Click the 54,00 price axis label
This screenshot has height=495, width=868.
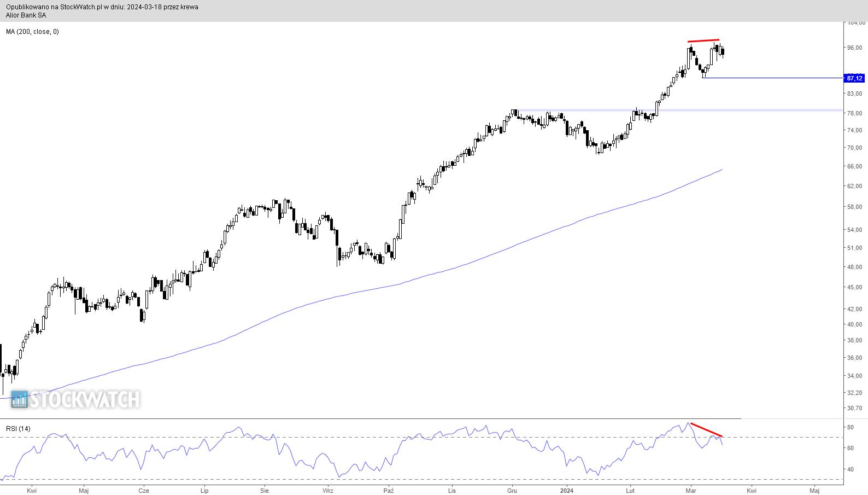tap(854, 230)
